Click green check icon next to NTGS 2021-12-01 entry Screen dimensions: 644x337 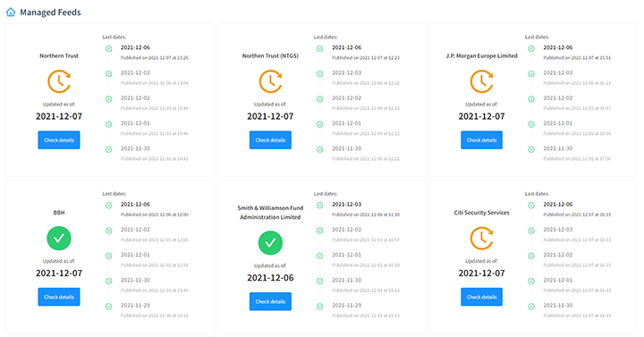click(319, 124)
